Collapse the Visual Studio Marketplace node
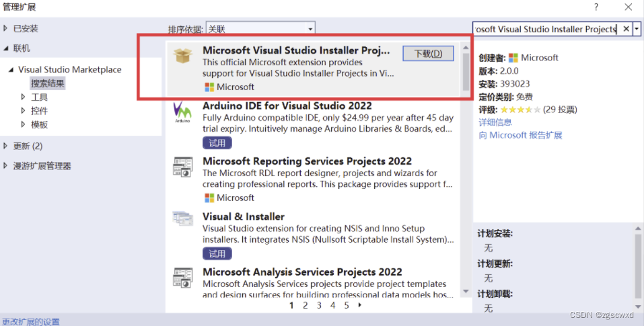 coord(11,70)
